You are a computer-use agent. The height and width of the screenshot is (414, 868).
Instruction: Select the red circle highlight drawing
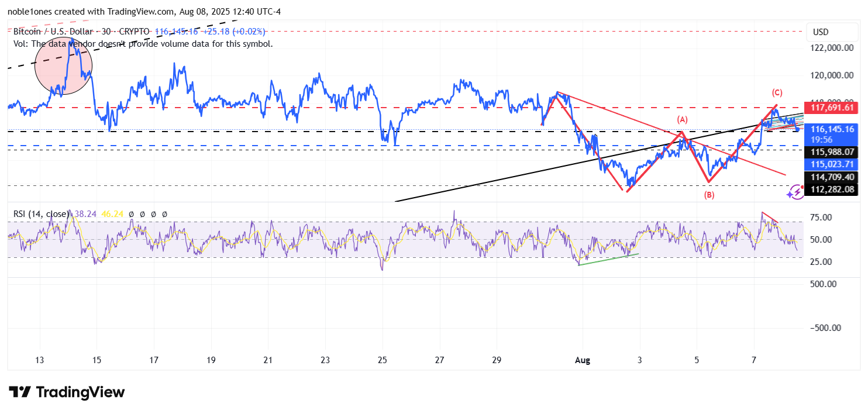point(64,65)
